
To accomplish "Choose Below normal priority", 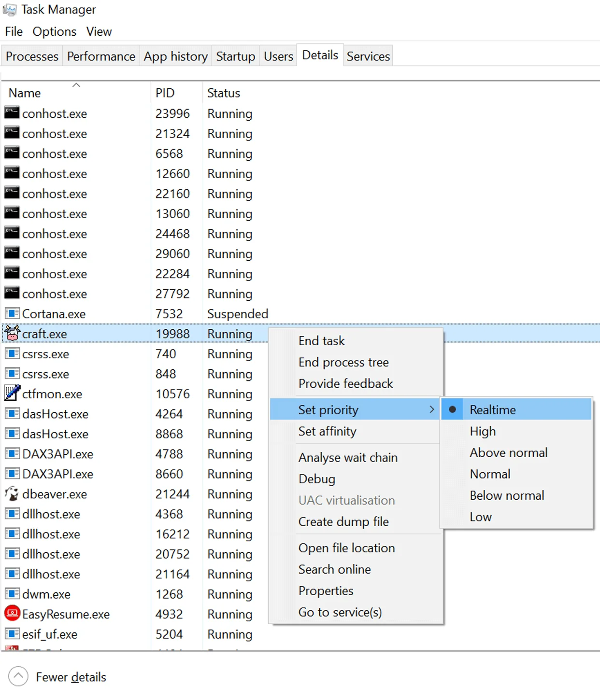I will click(507, 495).
